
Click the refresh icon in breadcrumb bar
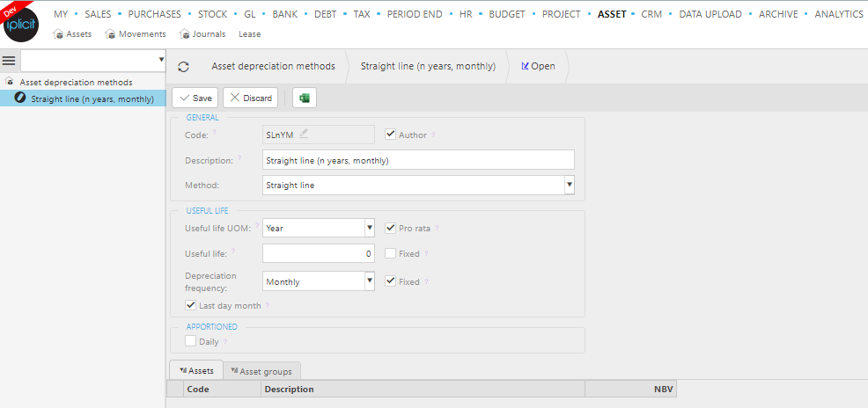[x=183, y=67]
